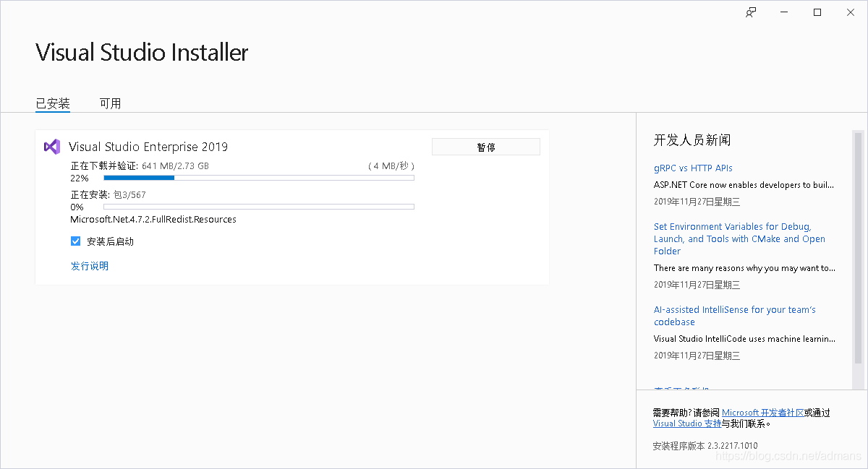Click the package installation progress bar

(x=259, y=207)
